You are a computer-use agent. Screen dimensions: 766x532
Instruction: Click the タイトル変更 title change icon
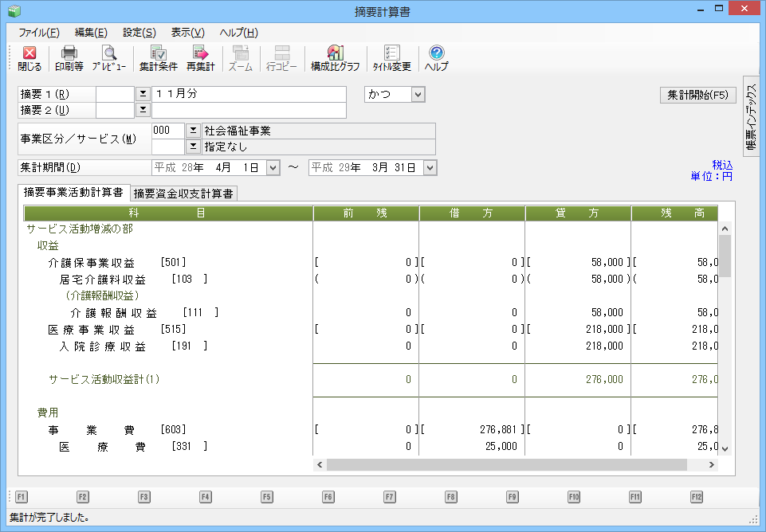point(391,59)
